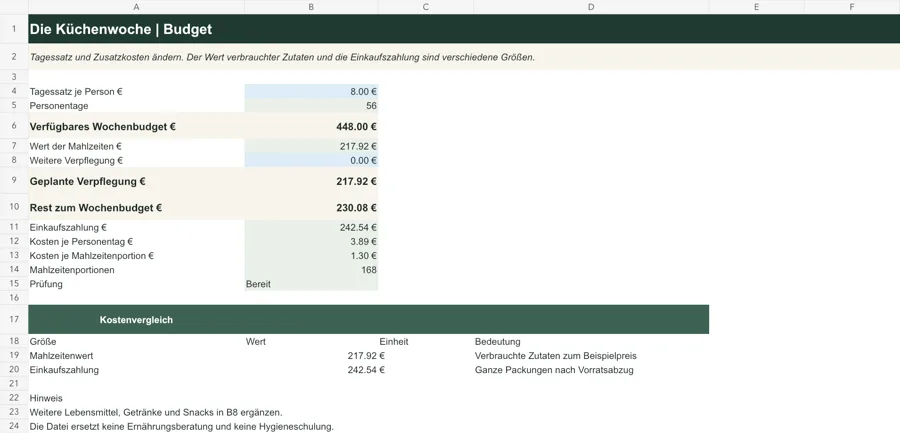Image resolution: width=900 pixels, height=433 pixels.
Task: Click the disclaimer about Ernährungsberatung and Hygieneschulung
Action: (x=181, y=427)
